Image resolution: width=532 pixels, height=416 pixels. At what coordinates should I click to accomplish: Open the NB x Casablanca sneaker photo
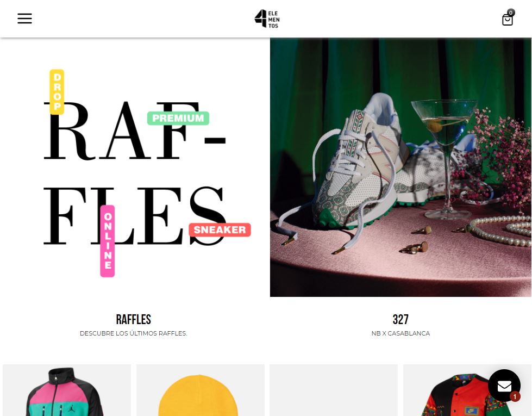400,167
